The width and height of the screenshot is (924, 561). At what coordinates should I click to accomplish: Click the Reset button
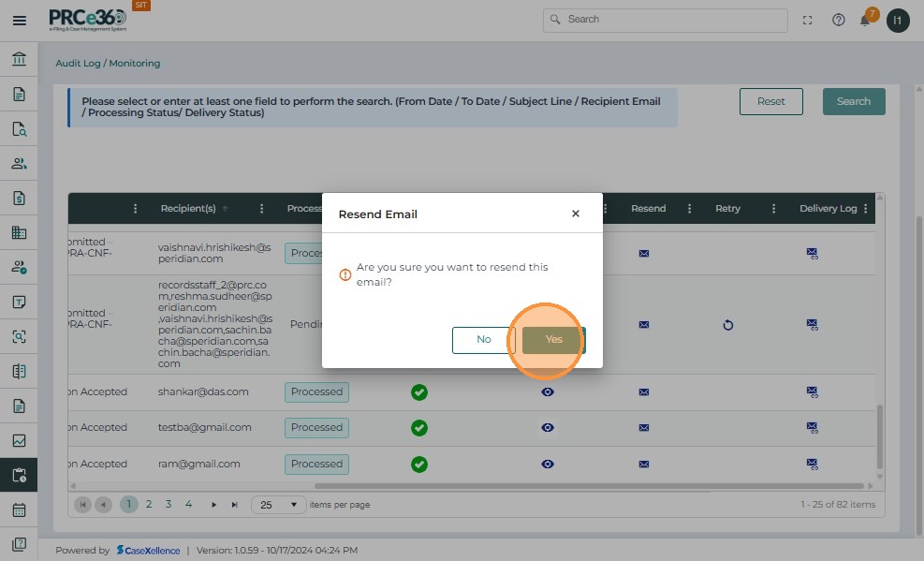(770, 101)
